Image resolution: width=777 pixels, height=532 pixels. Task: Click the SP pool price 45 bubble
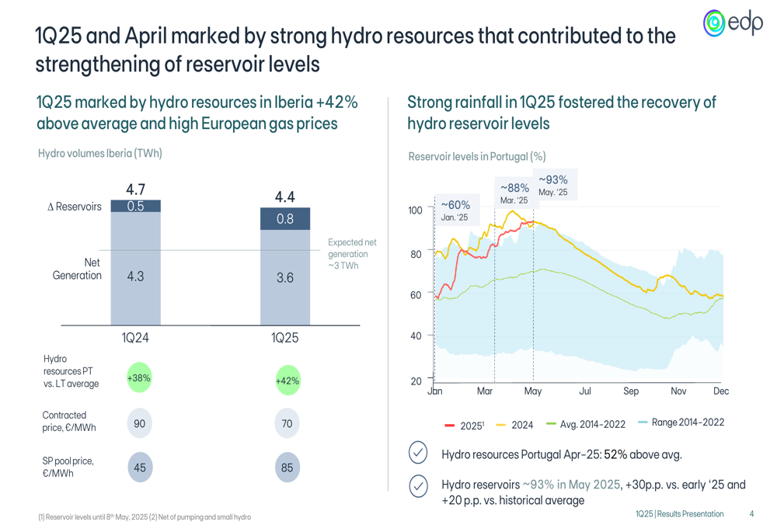coord(139,468)
